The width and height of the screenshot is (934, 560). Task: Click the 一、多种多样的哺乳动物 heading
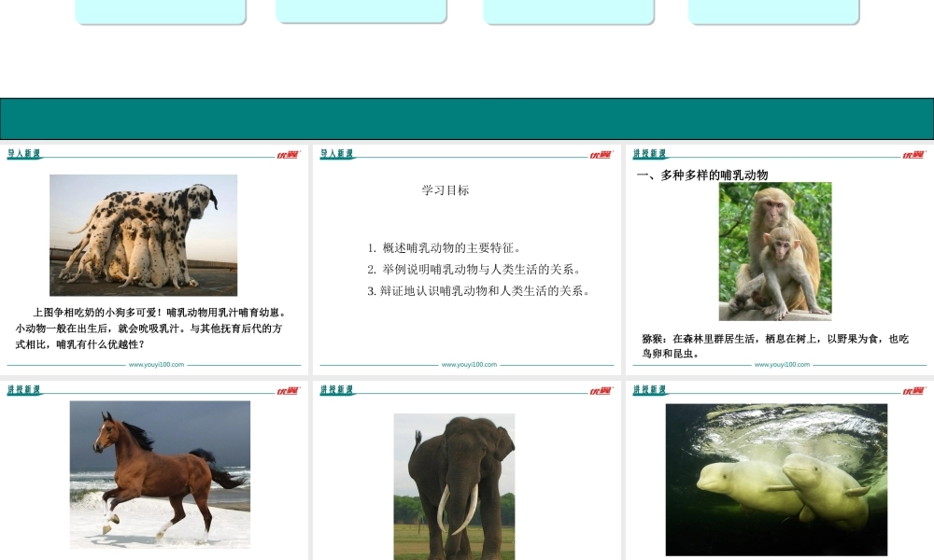tap(702, 175)
